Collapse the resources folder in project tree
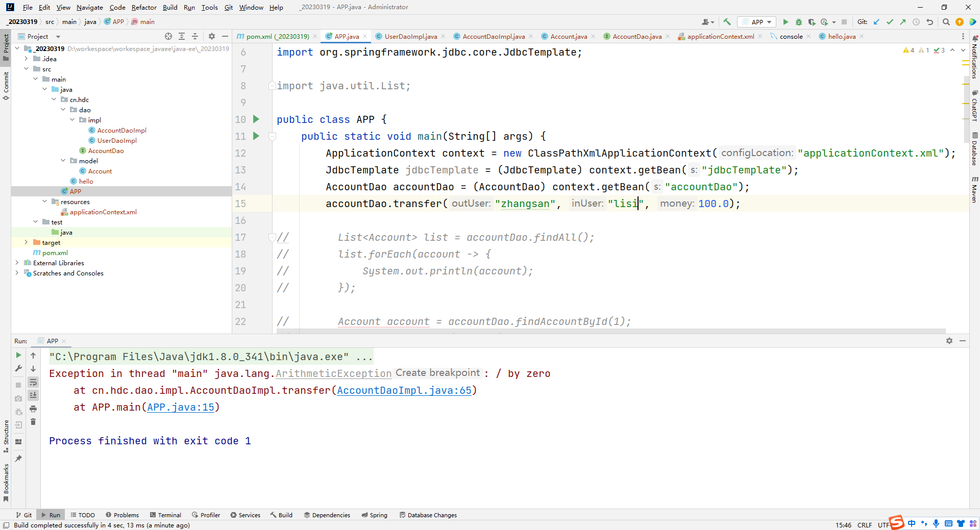980x530 pixels. [44, 201]
